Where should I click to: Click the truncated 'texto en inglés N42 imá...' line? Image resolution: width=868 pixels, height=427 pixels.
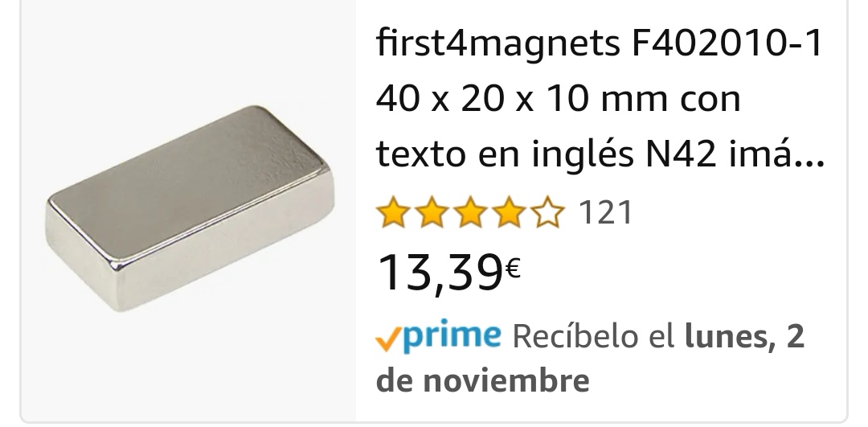click(x=600, y=154)
